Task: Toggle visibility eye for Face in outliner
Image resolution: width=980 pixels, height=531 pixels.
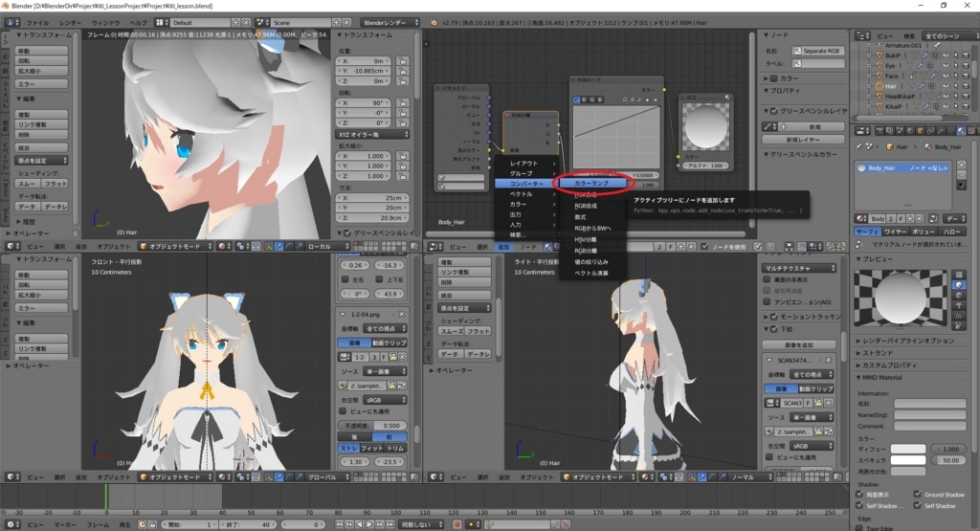Action: [x=946, y=76]
